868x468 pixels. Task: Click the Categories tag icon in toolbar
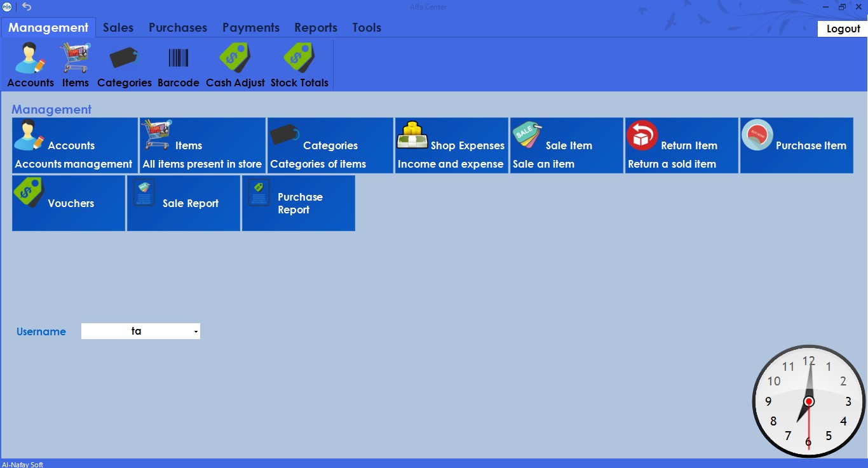pos(124,64)
